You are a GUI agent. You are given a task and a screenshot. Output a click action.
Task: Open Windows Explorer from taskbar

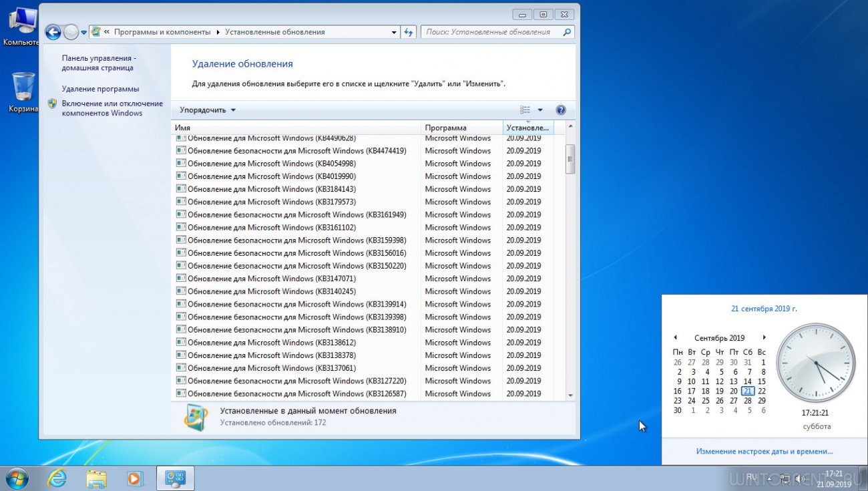(96, 478)
